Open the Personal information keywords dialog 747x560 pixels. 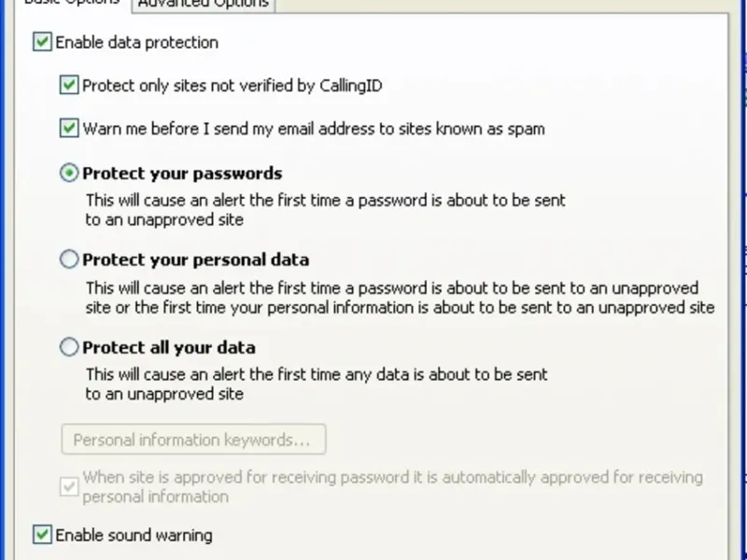193,440
